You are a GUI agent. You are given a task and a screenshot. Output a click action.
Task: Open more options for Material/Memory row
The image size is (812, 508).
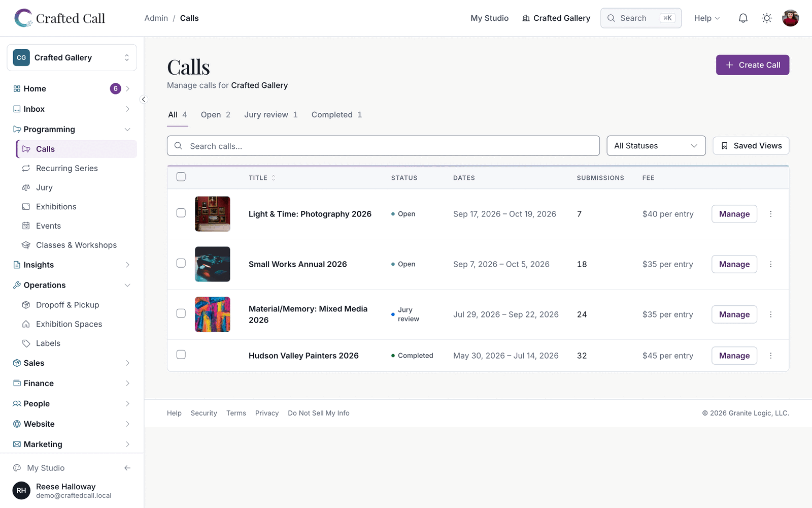pyautogui.click(x=771, y=314)
